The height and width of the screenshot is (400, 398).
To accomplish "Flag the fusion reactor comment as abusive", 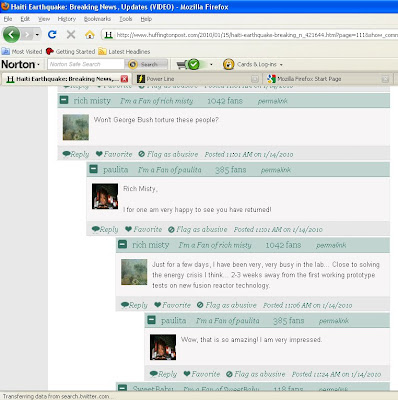I will [227, 305].
